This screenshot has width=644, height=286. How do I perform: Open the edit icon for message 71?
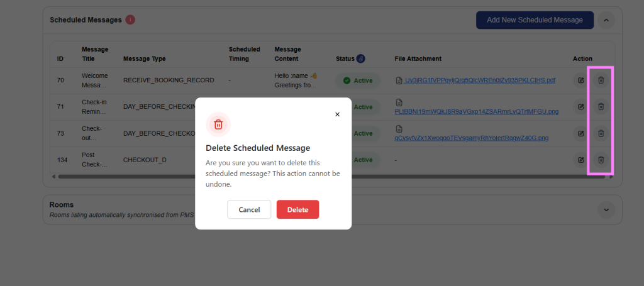580,107
